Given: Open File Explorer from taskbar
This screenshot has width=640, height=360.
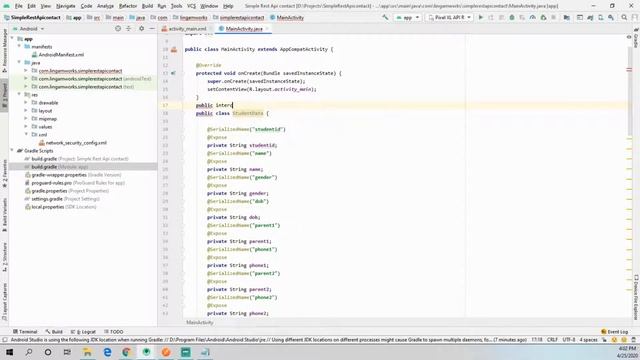Looking at the screenshot, I should tap(87, 352).
